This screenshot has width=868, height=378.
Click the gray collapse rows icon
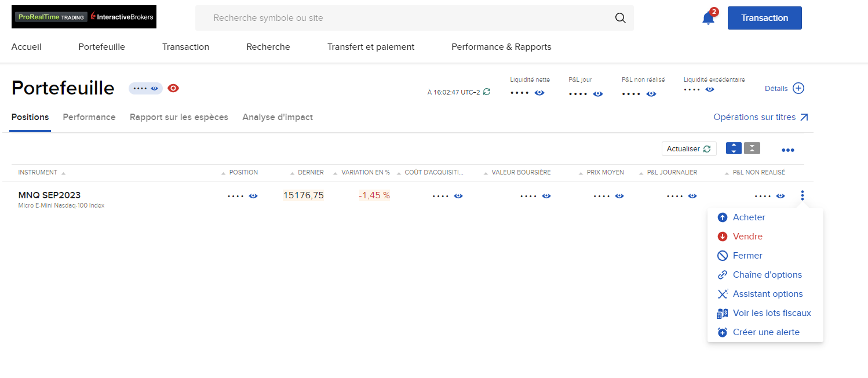(x=752, y=148)
